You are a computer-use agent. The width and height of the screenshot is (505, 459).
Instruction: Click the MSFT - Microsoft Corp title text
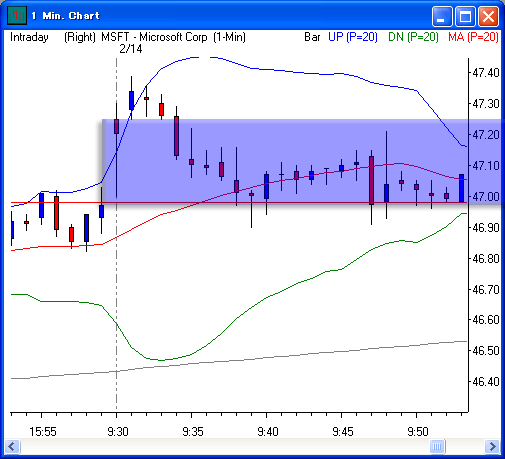click(x=154, y=37)
